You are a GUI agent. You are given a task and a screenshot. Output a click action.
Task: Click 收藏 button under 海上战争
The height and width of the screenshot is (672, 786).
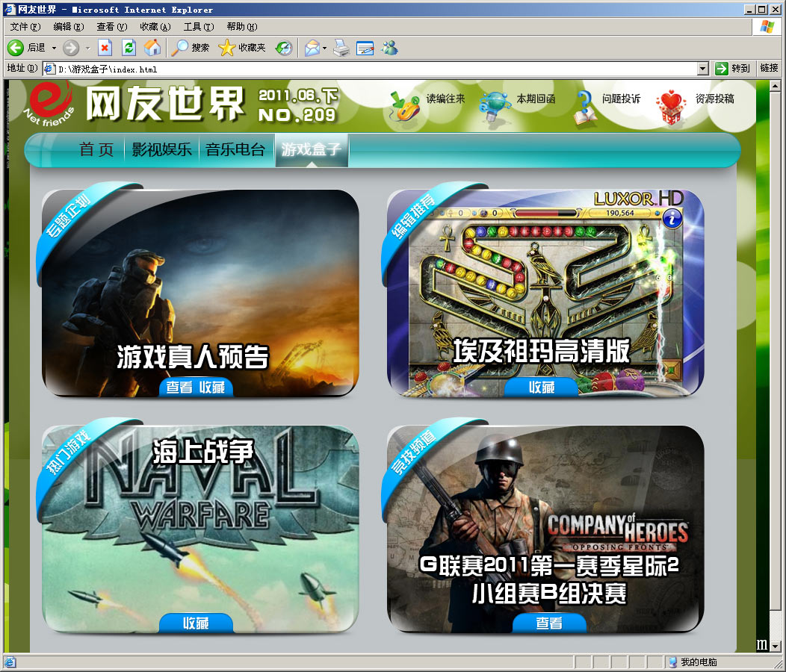196,623
